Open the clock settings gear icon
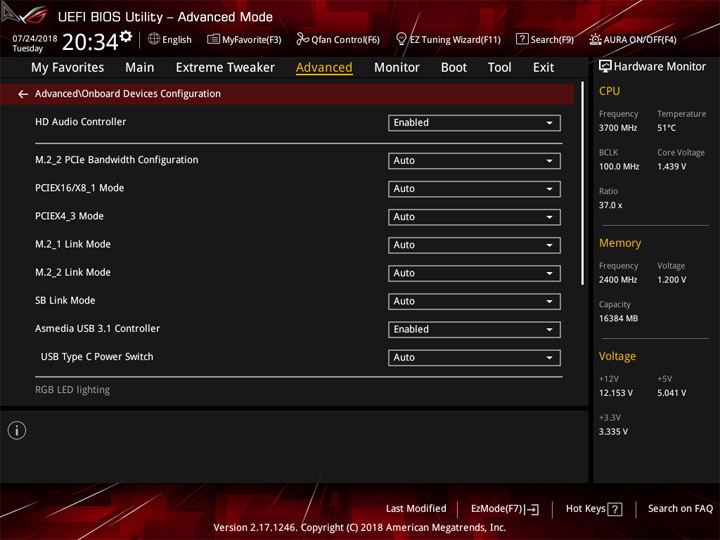 point(125,36)
